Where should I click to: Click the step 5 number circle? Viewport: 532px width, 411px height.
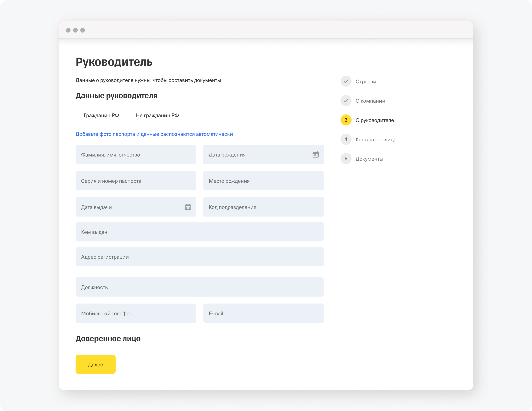tap(346, 159)
